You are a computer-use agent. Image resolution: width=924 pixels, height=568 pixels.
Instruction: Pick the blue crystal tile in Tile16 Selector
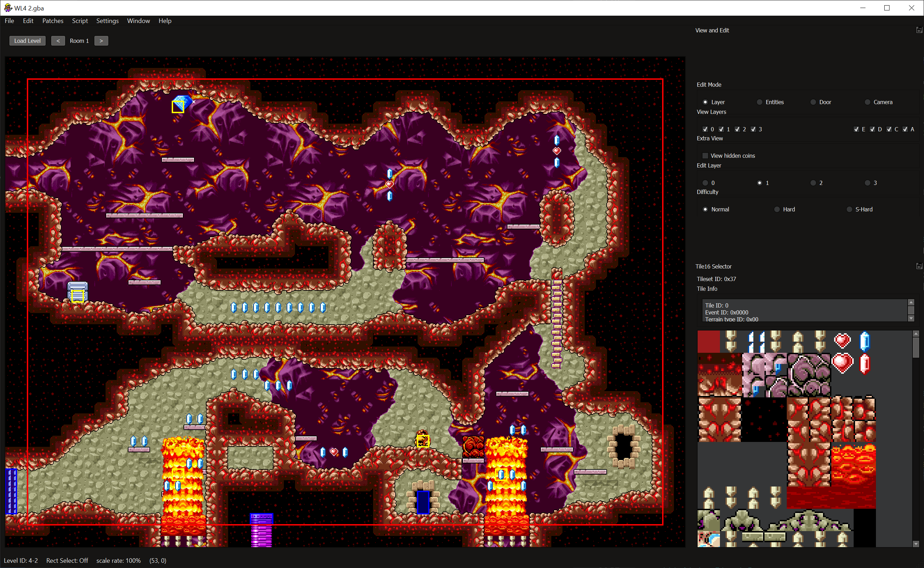(x=864, y=341)
